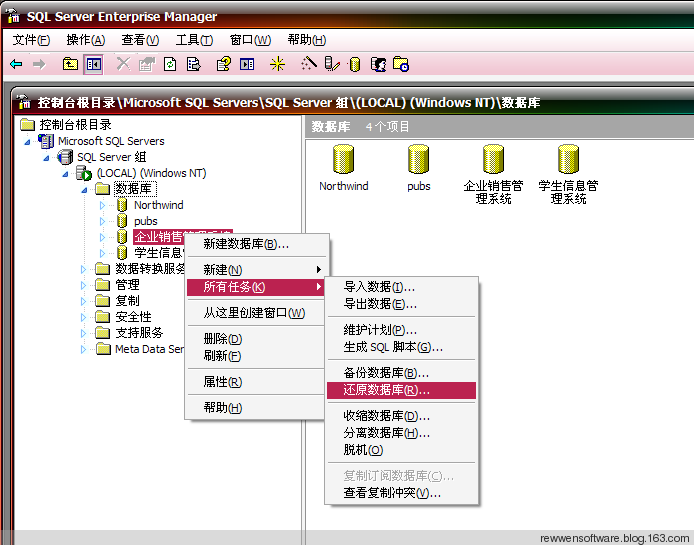Click the Show/Hide action pane icon

[x=247, y=65]
